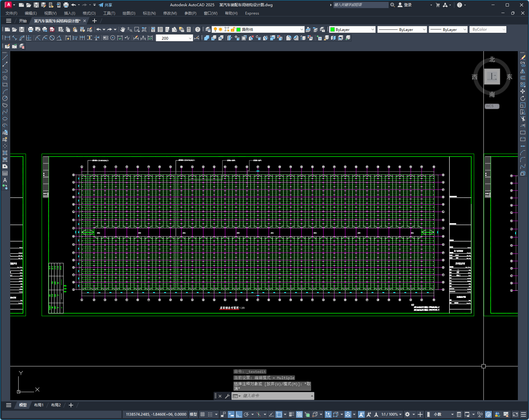Open the 文件(F) menu
The height and width of the screenshot is (420, 529).
point(11,13)
